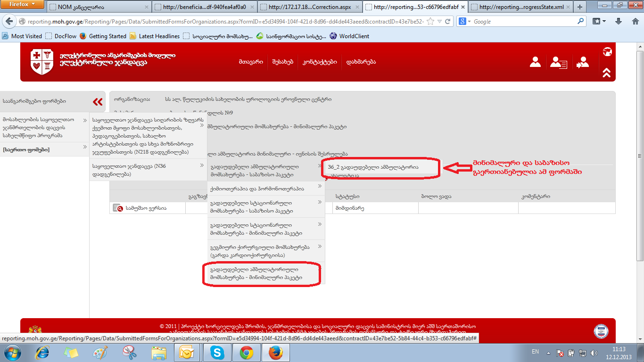This screenshot has width=644, height=362.
Task: Click the სამუშაო ვერსია document search icon
Action: (x=117, y=208)
